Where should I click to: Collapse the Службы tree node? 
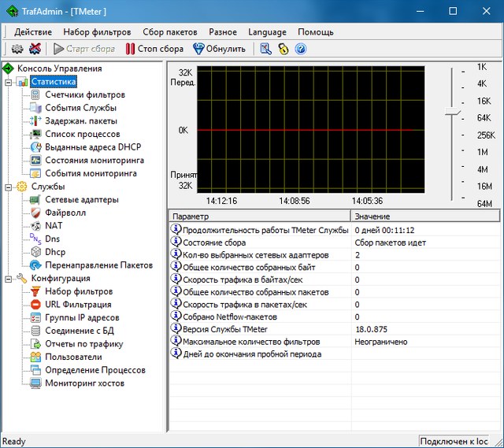point(9,187)
